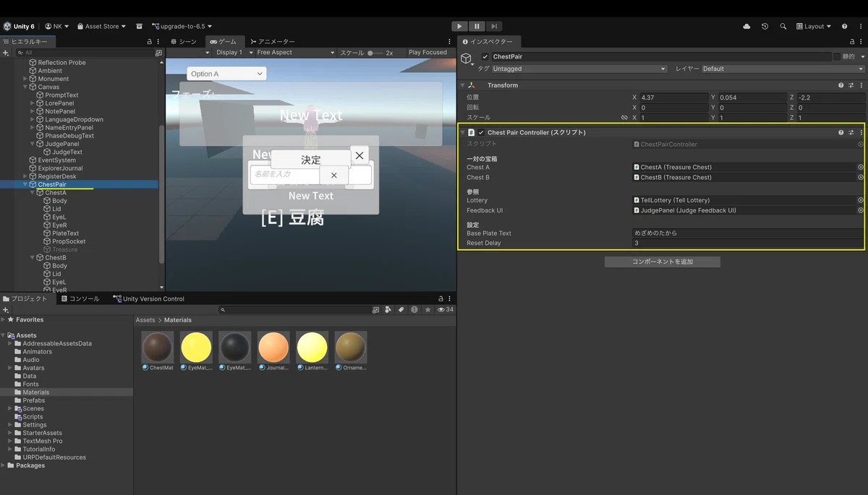868x495 pixels.
Task: Open the undo history clock icon
Action: pos(765,26)
